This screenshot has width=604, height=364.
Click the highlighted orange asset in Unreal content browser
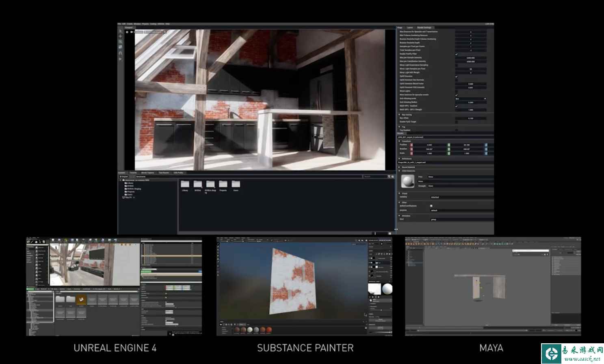81,299
